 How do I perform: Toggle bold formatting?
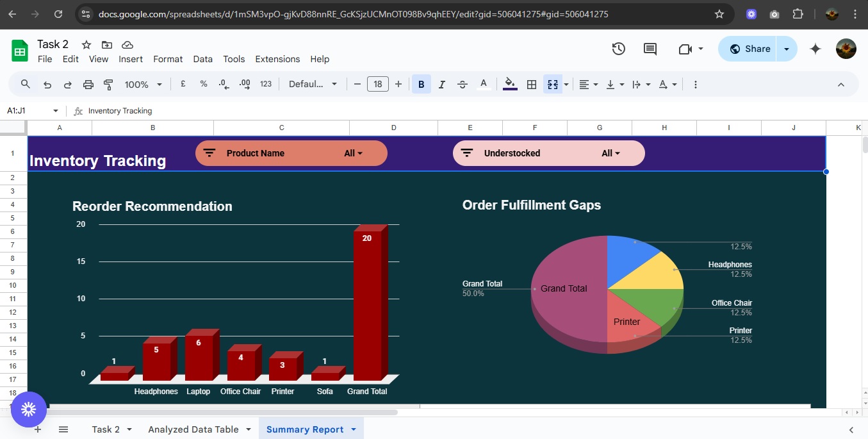point(421,85)
